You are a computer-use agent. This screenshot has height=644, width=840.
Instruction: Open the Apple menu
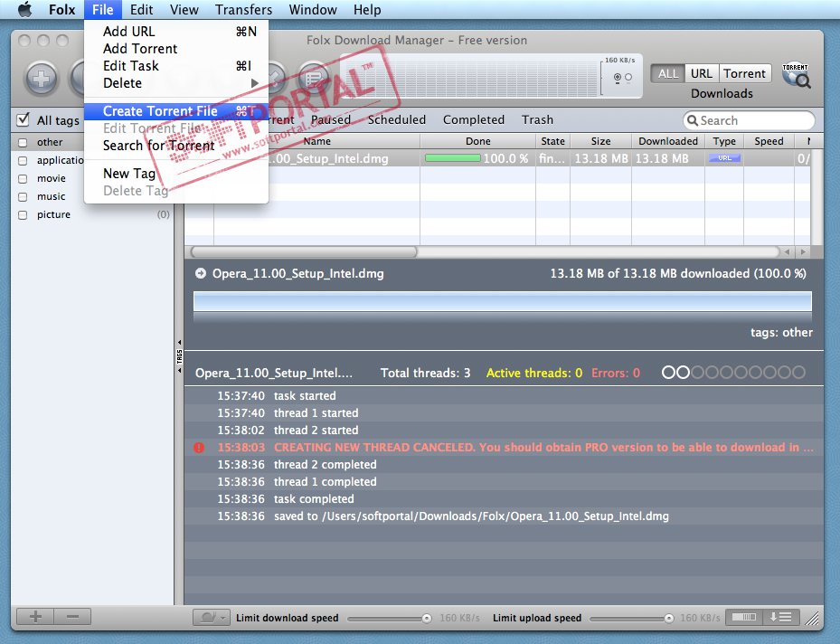click(24, 10)
